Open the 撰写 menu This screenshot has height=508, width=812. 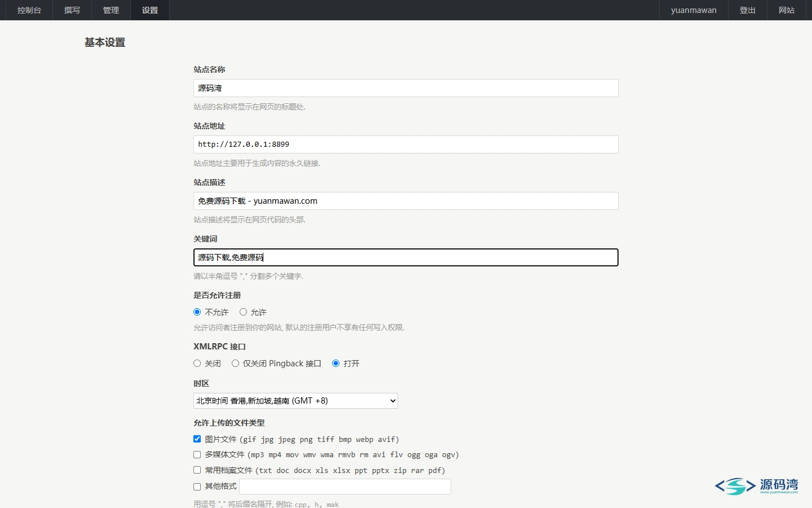point(72,10)
